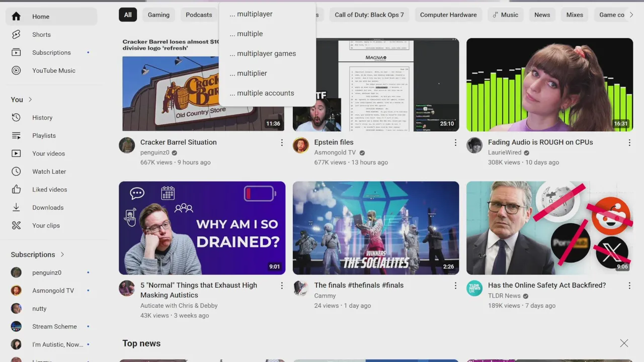Screen dimensions: 644x362
Task: Open Cammy channel avatar beside The finals
Action: 301,288
